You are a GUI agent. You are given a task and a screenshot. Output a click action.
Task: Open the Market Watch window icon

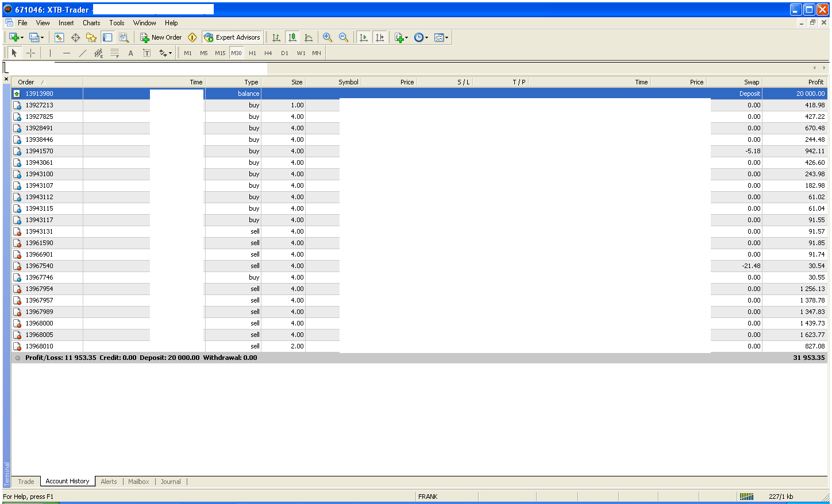(x=59, y=37)
